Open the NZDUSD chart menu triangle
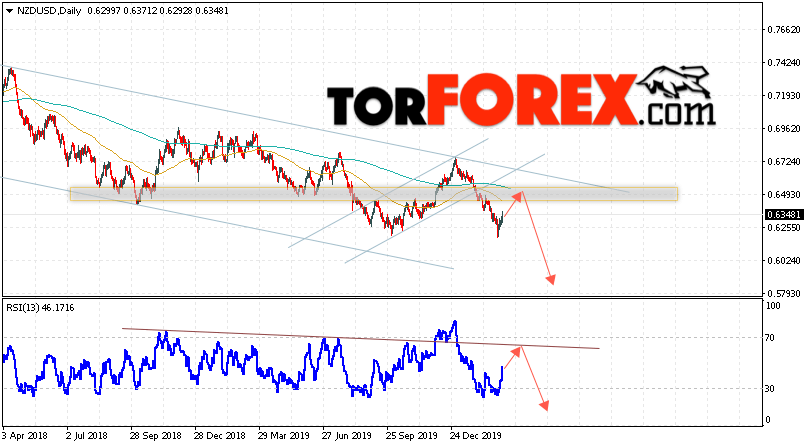Screen dimensions: 808x447 click(x=9, y=11)
